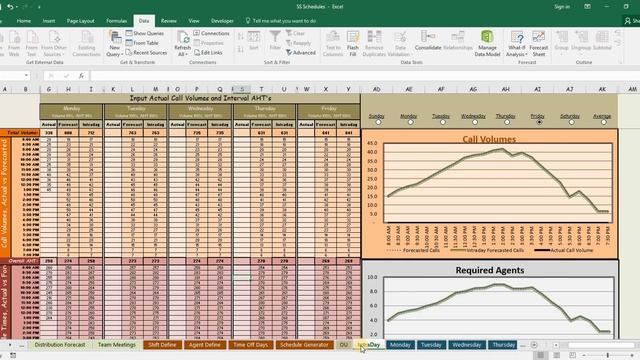This screenshot has height=360, width=640.
Task: Open Recent Sources
Action: tap(147, 53)
